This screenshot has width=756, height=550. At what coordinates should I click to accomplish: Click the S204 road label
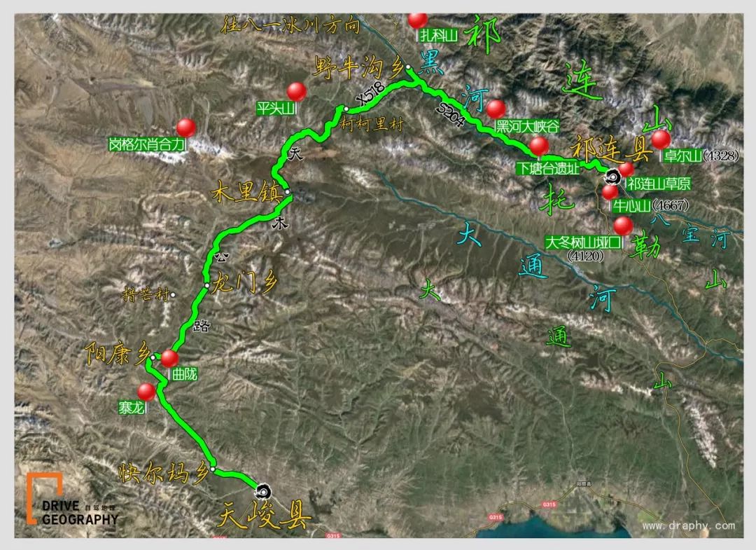pos(451,114)
